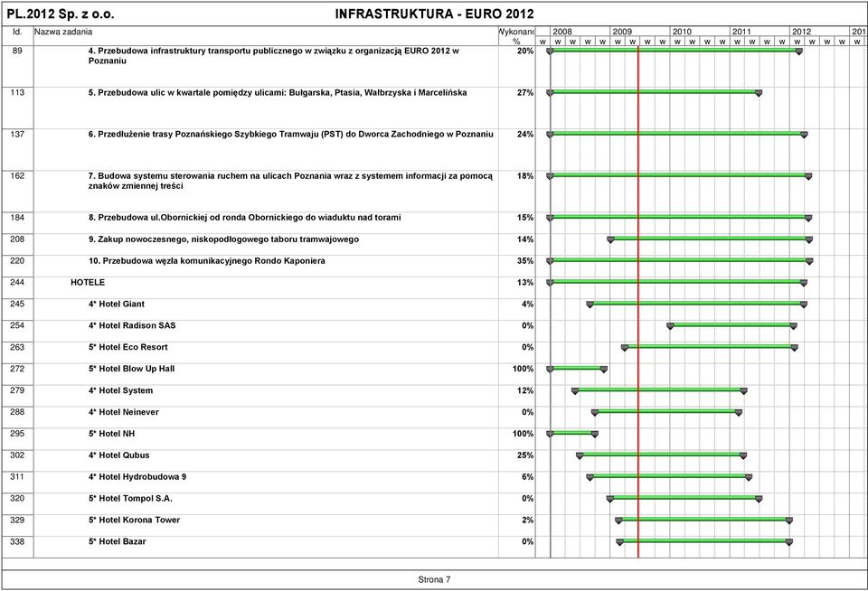This screenshot has width=868, height=591.
Task: Click the Gantt bar for tabor tramwajowy task
Action: click(710, 239)
